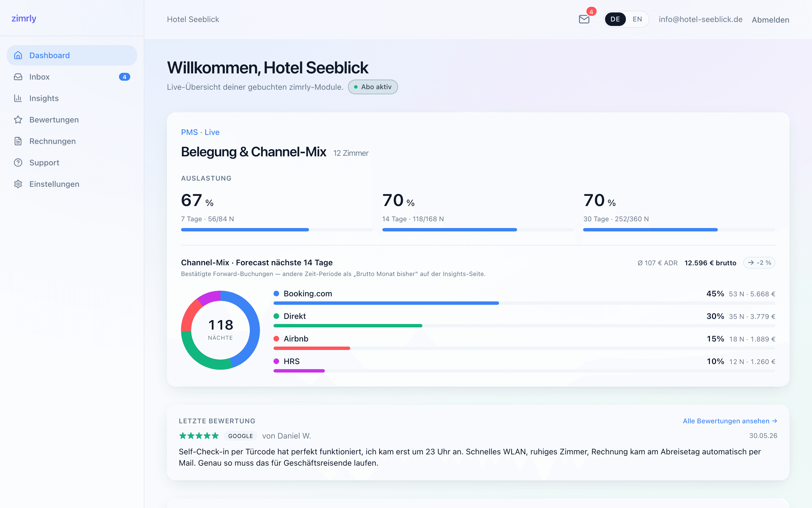
Task: Click the 67 % occupancy value
Action: pyautogui.click(x=197, y=201)
